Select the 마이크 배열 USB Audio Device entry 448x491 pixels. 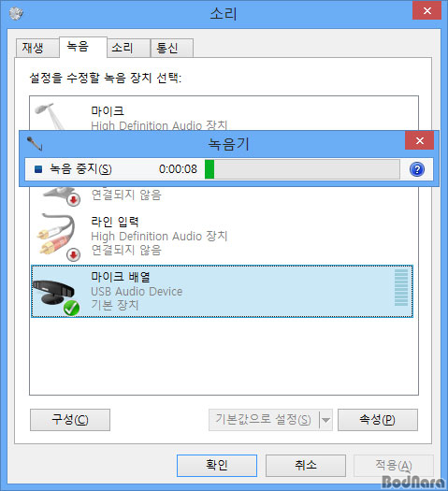pyautogui.click(x=222, y=291)
